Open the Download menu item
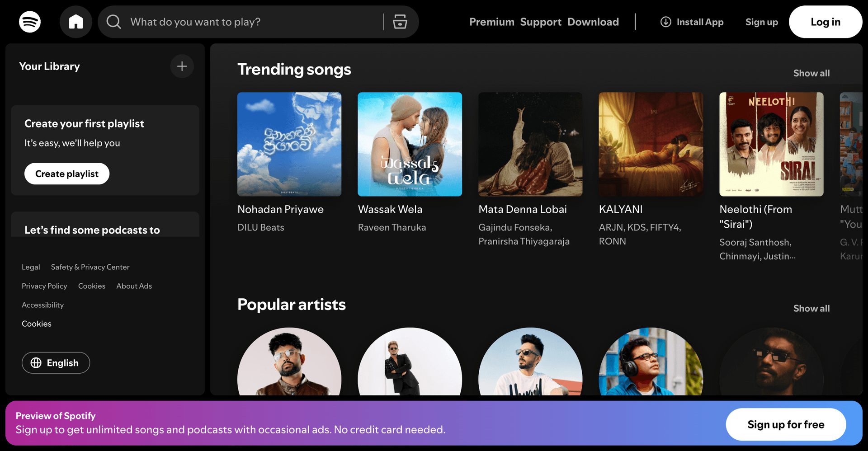Screen dimensions: 868x451 (x=593, y=22)
